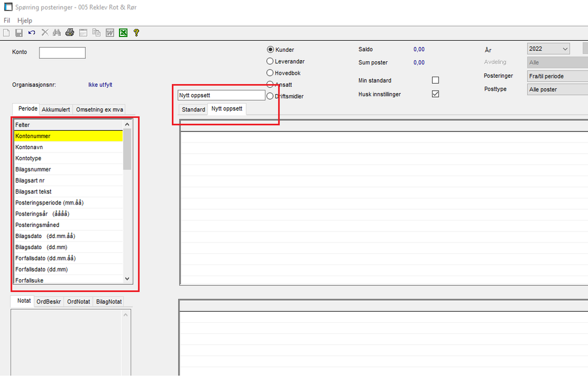Click the Felter list header

point(69,125)
